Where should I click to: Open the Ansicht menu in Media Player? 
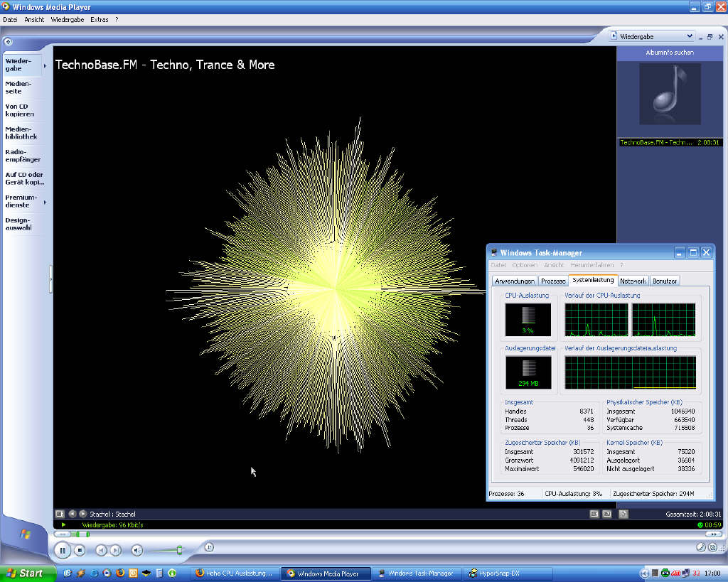point(34,19)
